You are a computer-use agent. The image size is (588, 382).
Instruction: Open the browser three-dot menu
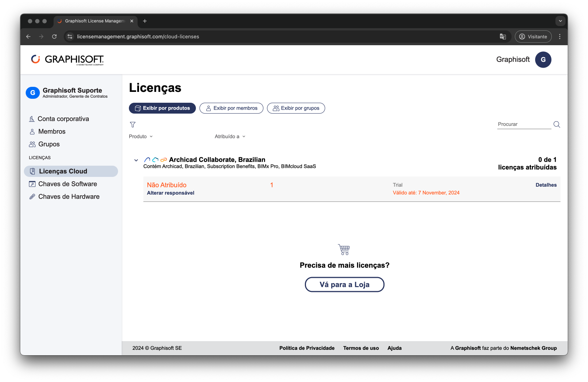point(560,37)
